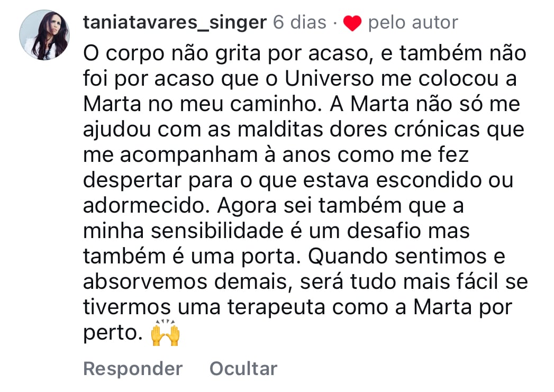Image resolution: width=554 pixels, height=392 pixels.
Task: Open the taniatavares_singer username link
Action: pyautogui.click(x=175, y=22)
